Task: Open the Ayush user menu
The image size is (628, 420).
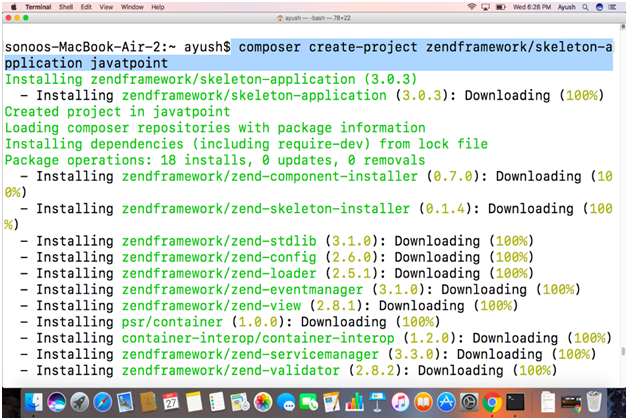Action: tap(567, 7)
